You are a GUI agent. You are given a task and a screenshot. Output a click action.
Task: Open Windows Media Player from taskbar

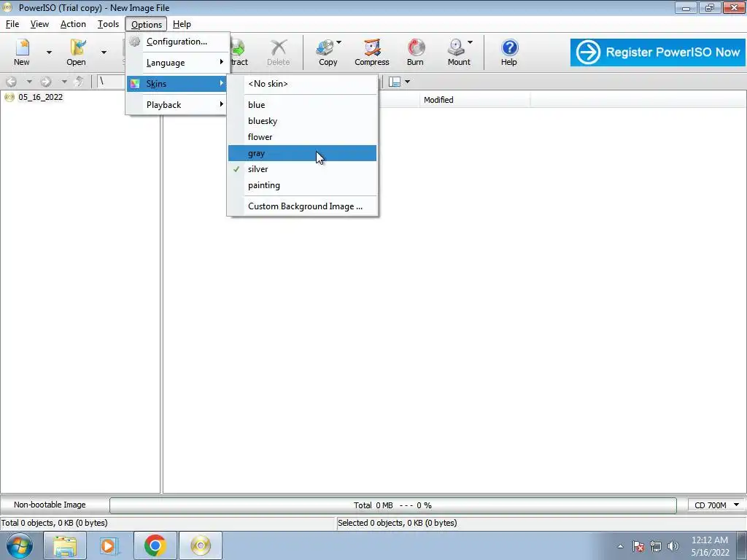point(108,545)
